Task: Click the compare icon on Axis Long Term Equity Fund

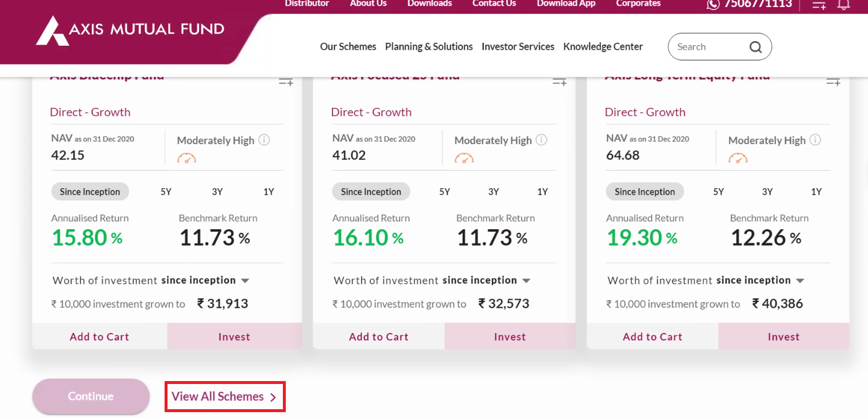Action: coord(833,81)
